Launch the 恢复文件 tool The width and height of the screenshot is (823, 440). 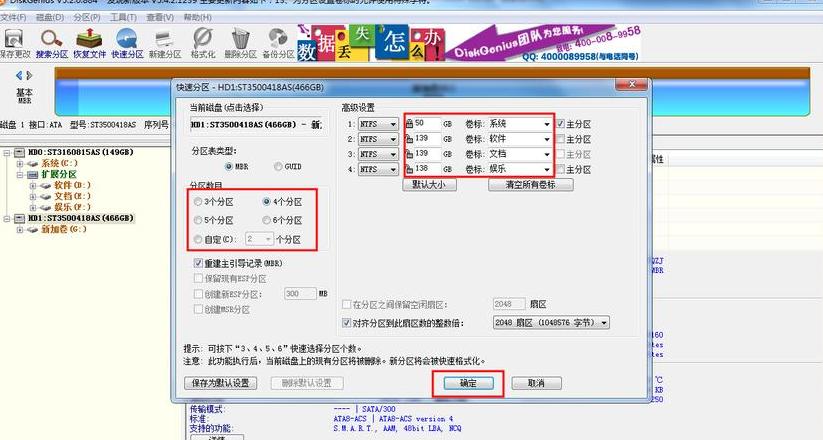[89, 43]
